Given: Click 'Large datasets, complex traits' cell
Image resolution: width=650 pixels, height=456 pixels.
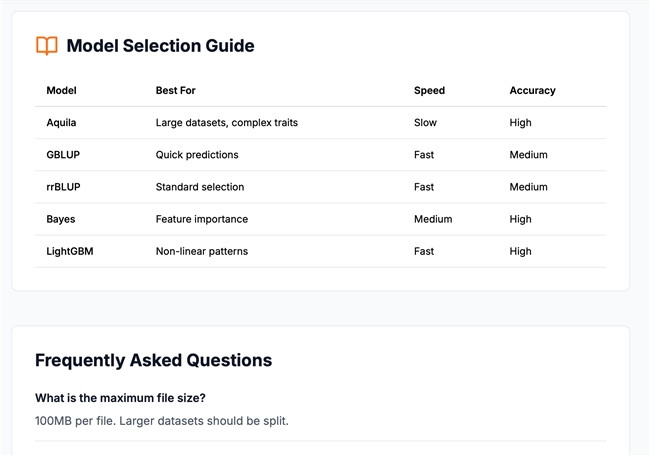Looking at the screenshot, I should tap(227, 123).
